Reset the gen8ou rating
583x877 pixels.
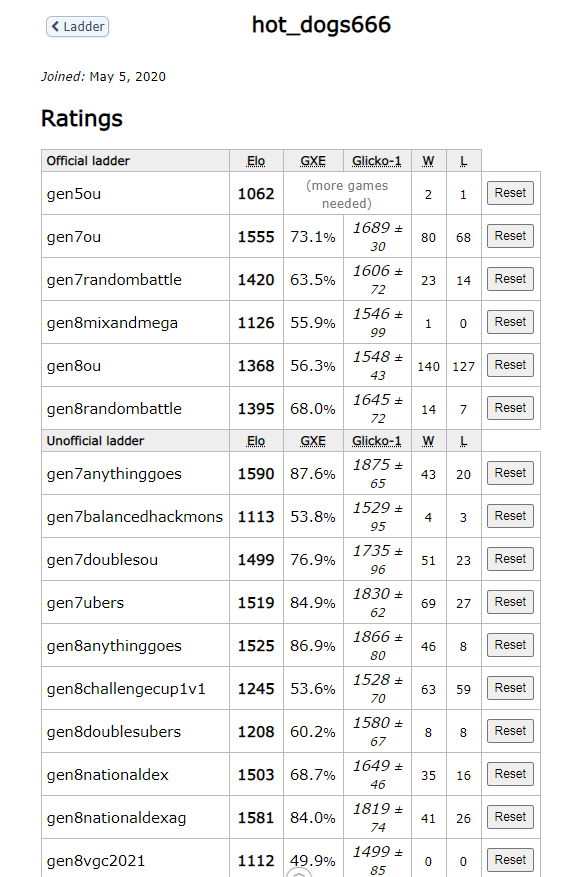click(x=510, y=365)
